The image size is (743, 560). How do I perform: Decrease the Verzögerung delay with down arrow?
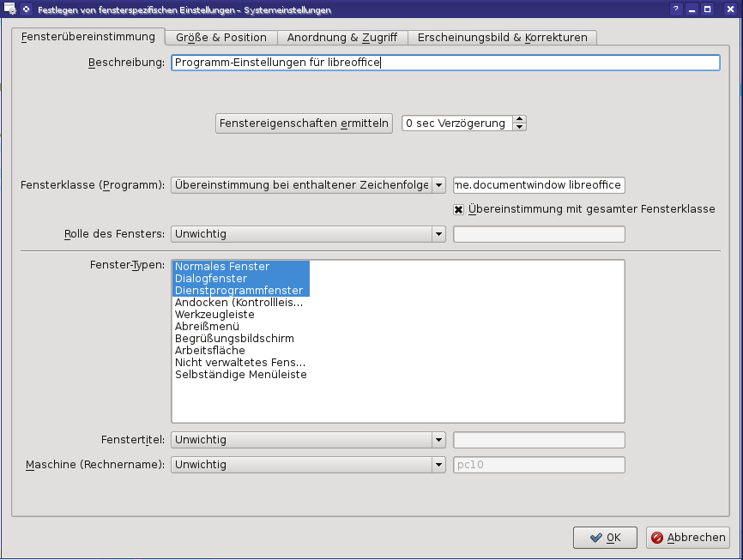(x=520, y=127)
